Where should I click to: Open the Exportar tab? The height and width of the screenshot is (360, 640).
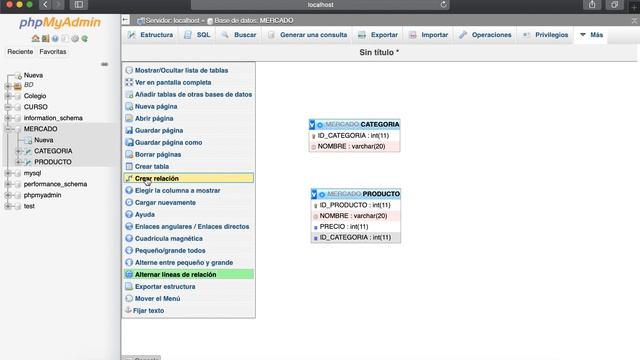coord(378,35)
